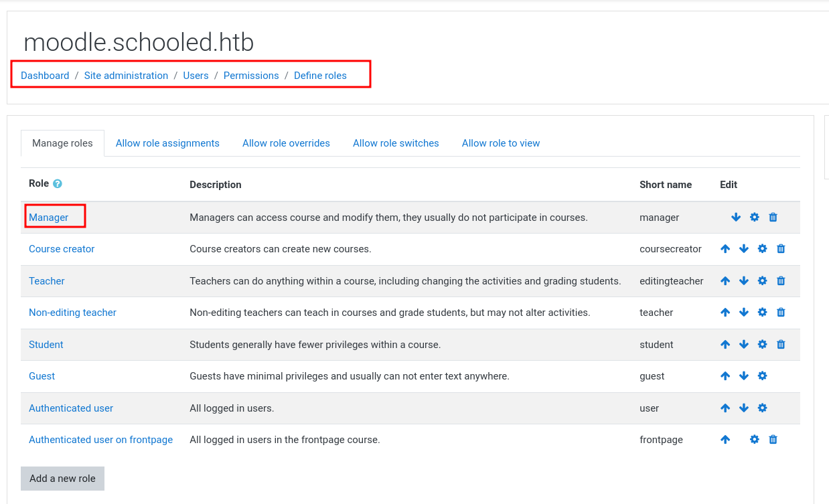Move 'user' short name role down

click(x=744, y=408)
